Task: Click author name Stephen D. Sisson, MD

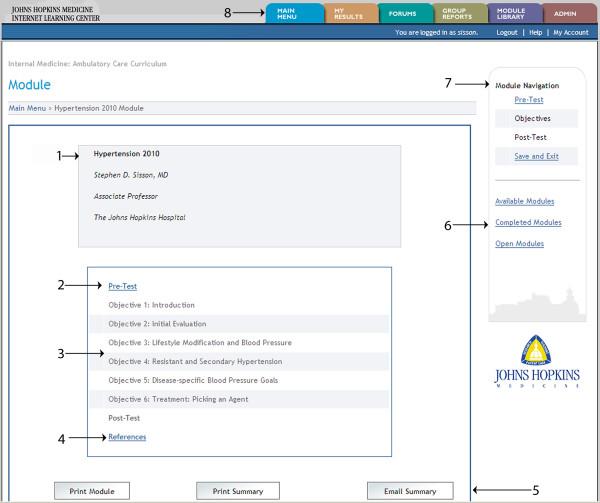Action: click(x=131, y=175)
